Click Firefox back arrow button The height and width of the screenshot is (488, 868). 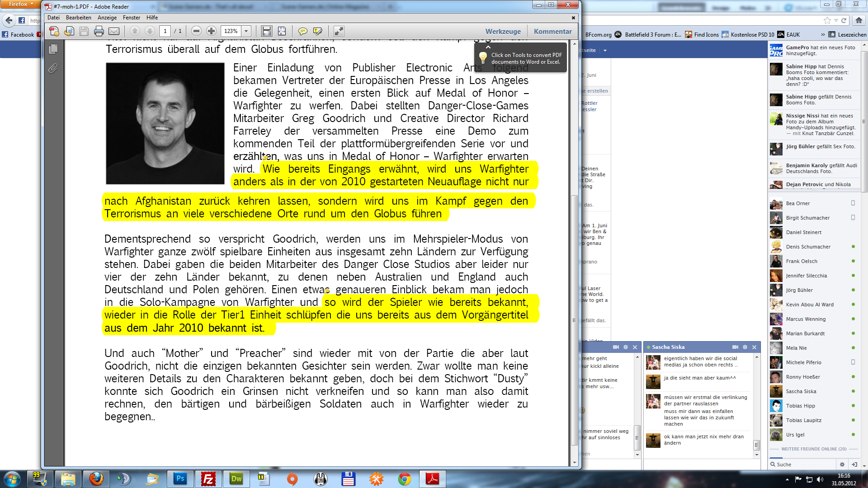click(x=9, y=20)
